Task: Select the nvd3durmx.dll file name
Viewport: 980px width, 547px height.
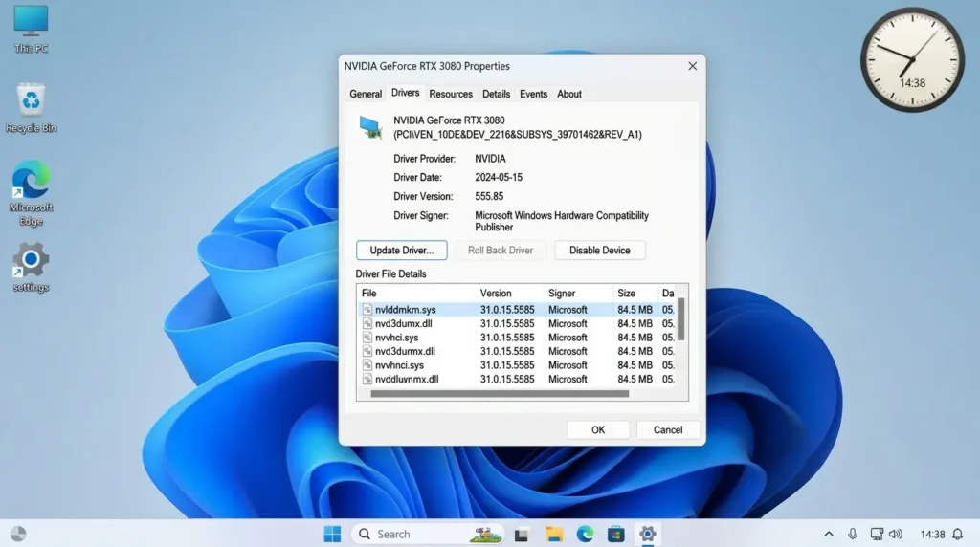Action: [405, 351]
